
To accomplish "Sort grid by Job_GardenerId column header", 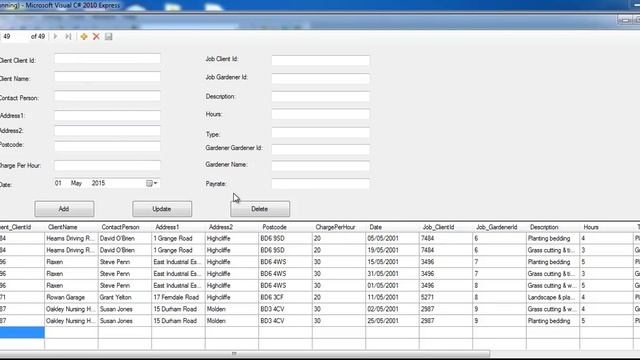I will (500, 227).
